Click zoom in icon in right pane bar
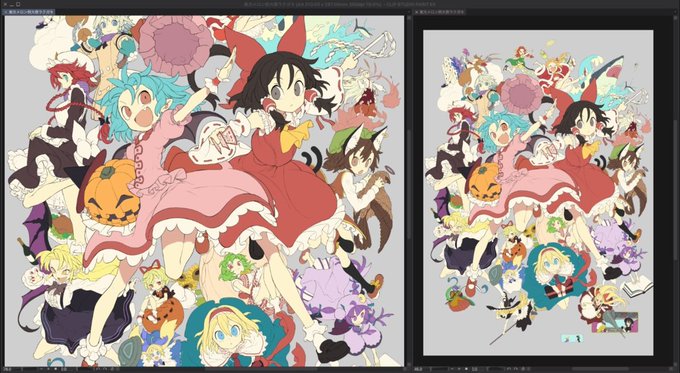The height and width of the screenshot is (373, 680). pos(459,369)
